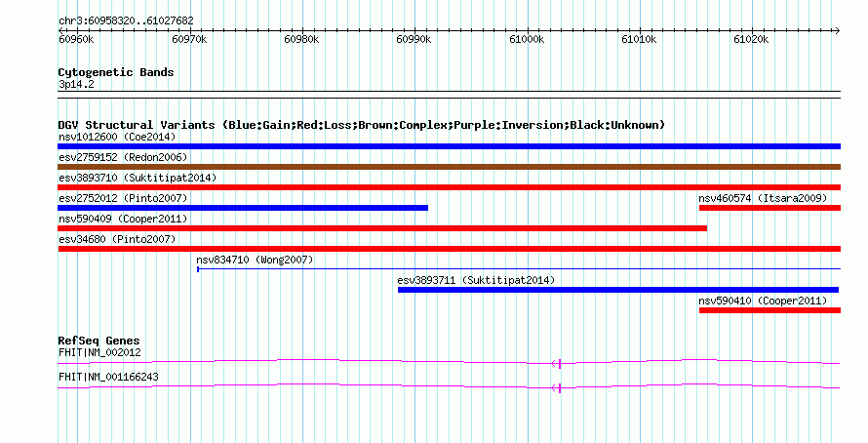The height and width of the screenshot is (443, 868).
Task: Click the blue nsv1012600 gain bar
Action: point(449,146)
